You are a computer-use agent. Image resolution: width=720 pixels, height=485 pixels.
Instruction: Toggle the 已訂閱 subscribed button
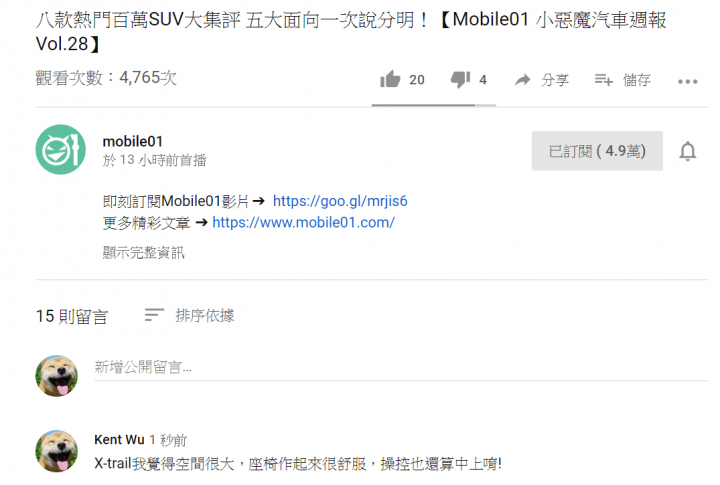(x=597, y=151)
